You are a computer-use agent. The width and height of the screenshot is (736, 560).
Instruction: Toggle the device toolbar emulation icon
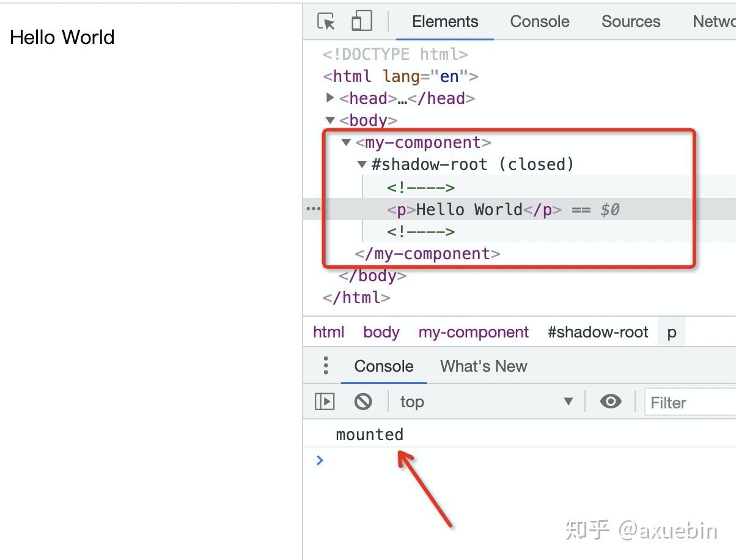coord(362,20)
